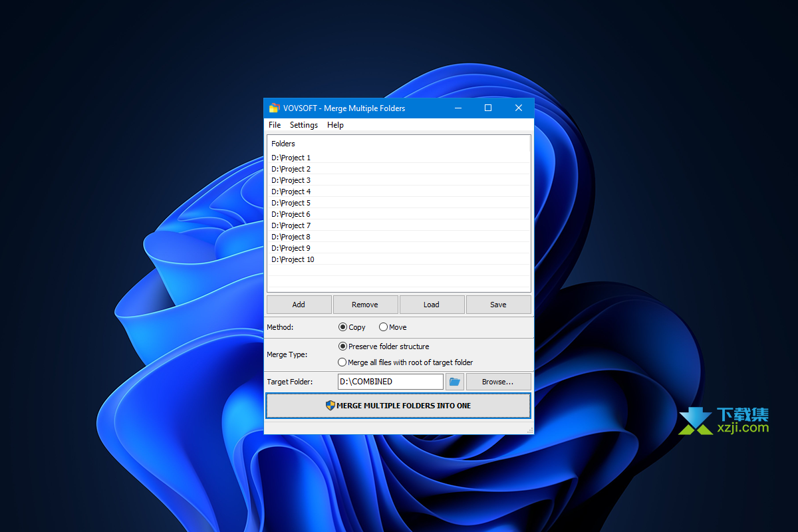Select D:\Project 3 in folder list

pyautogui.click(x=398, y=180)
